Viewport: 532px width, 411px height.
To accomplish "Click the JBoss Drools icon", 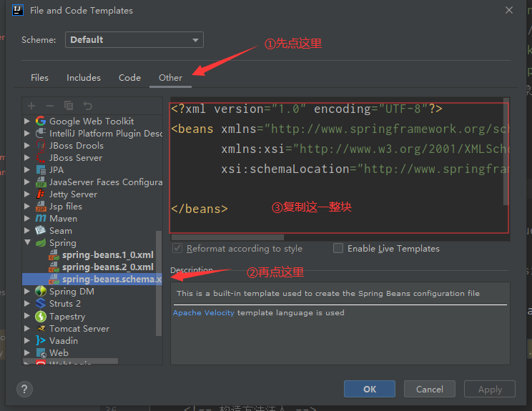I will [x=41, y=146].
